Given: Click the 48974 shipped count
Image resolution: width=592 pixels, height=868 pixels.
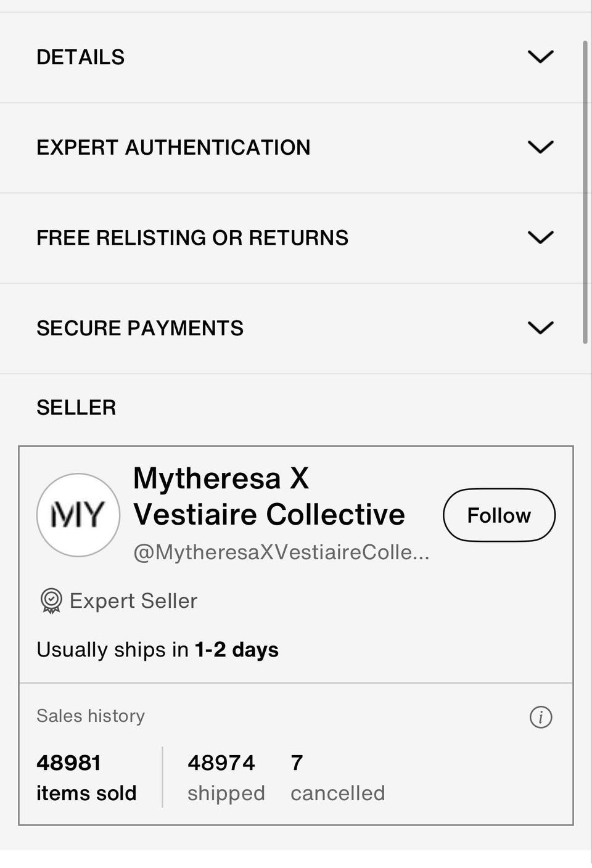Looking at the screenshot, I should [x=226, y=777].
